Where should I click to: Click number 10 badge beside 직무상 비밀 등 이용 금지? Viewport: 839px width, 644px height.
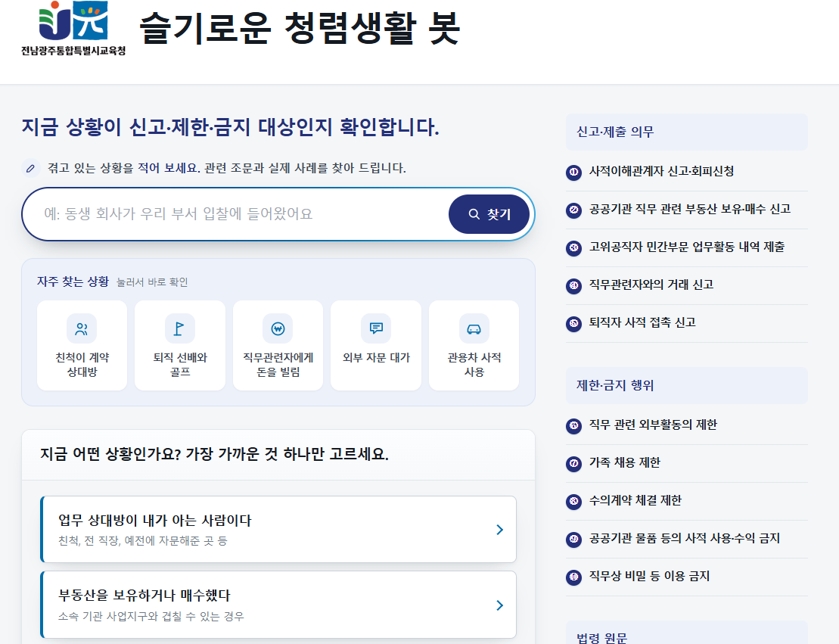(573, 577)
